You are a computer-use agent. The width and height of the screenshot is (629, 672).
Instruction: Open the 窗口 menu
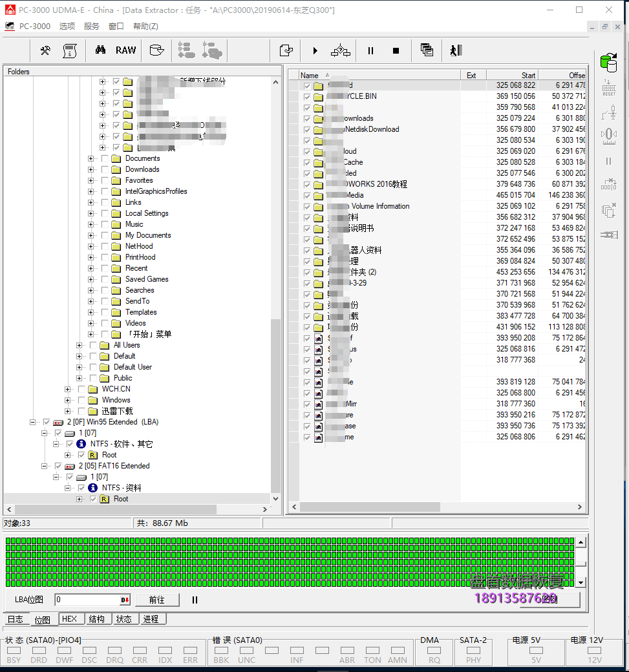116,26
